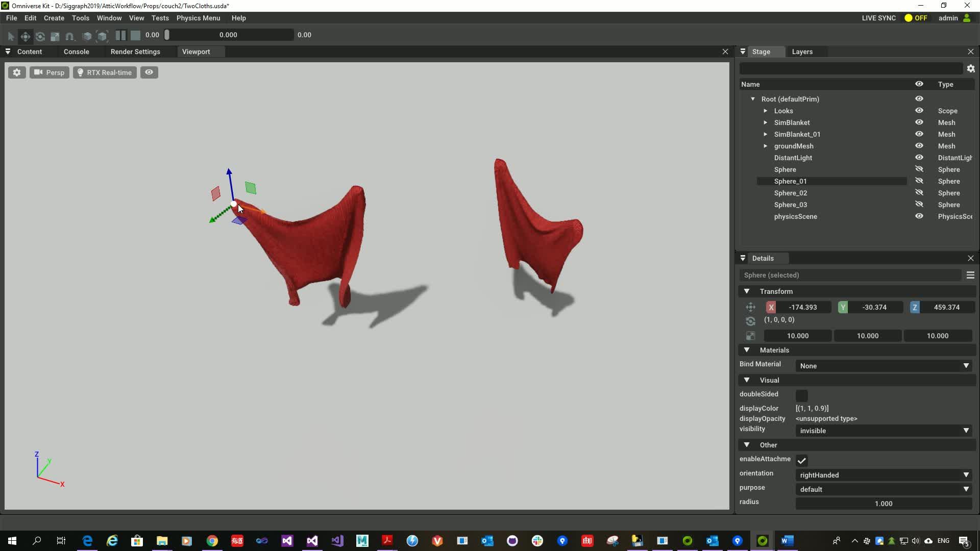Click the RTX Real-time renderer button

[104, 72]
